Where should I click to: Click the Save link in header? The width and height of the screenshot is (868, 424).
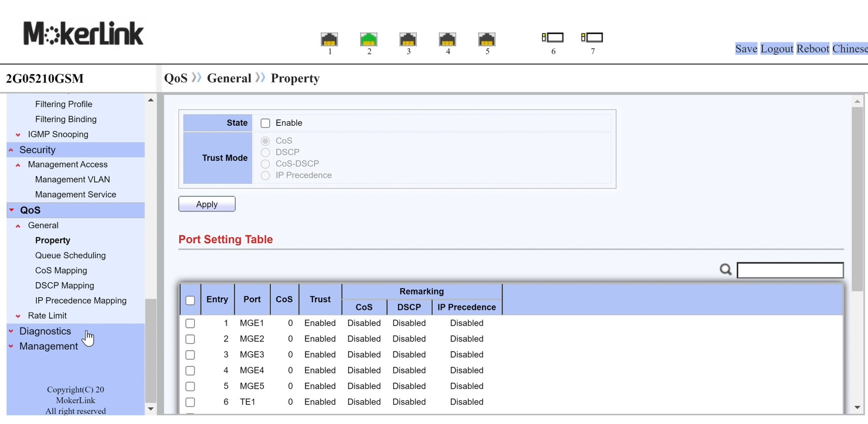pos(746,49)
